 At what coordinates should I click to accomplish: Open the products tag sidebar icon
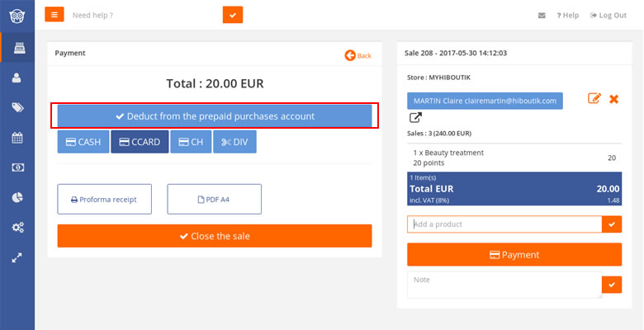(17, 107)
